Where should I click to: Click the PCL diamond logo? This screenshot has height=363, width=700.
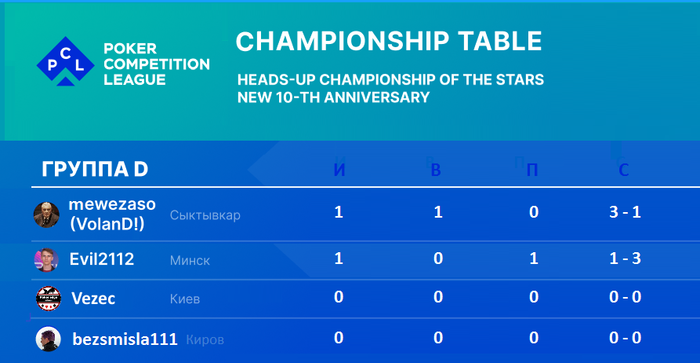66,61
